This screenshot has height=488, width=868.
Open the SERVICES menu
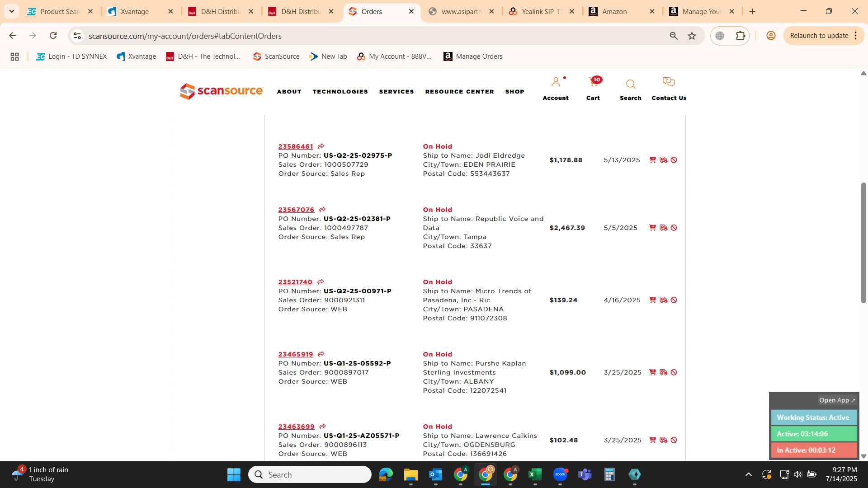click(x=396, y=92)
